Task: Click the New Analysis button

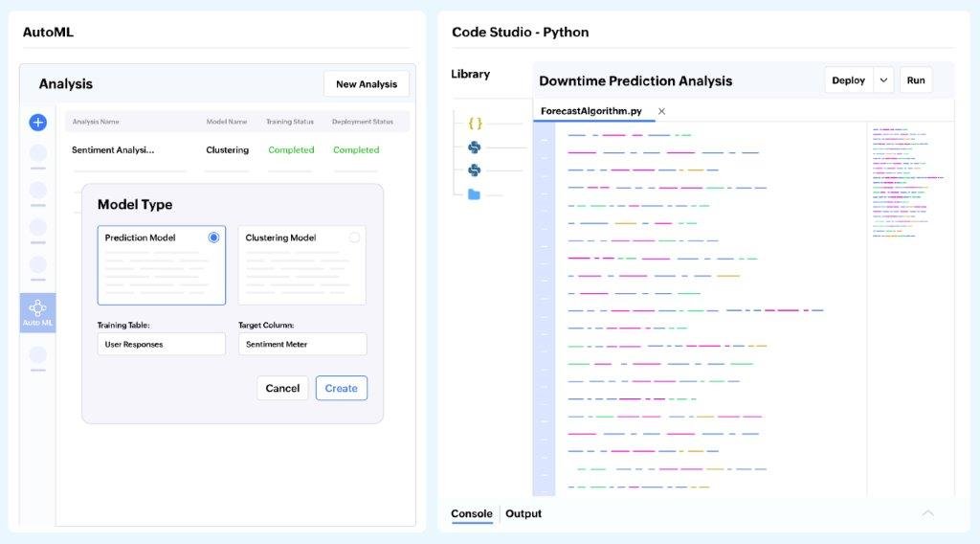Action: (x=366, y=84)
